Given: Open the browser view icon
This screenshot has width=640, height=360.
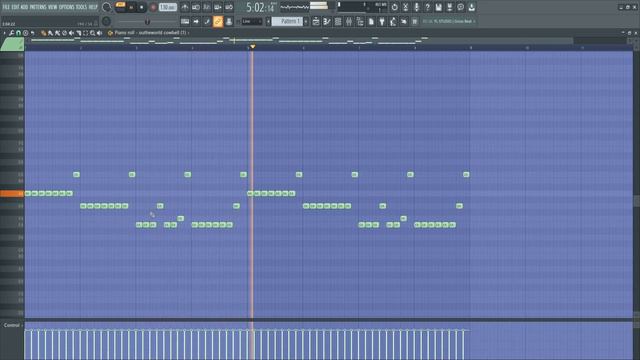Looking at the screenshot, I should (360, 21).
